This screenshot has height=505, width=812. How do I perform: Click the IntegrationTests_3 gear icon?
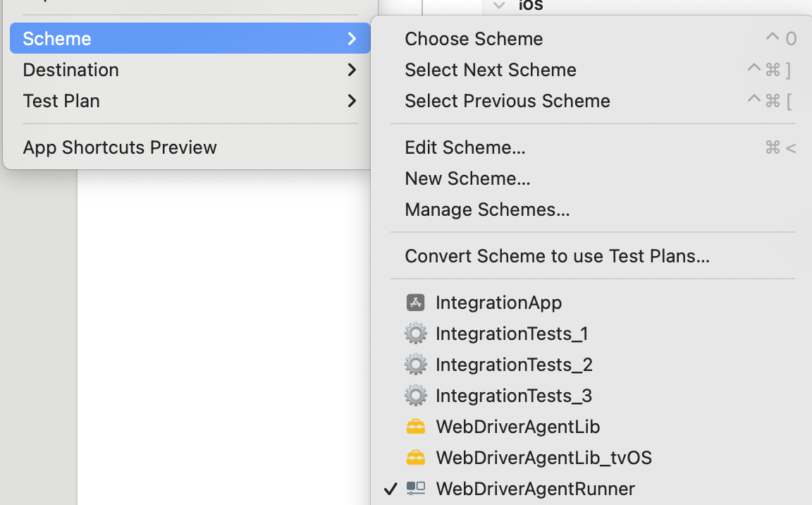(x=416, y=396)
